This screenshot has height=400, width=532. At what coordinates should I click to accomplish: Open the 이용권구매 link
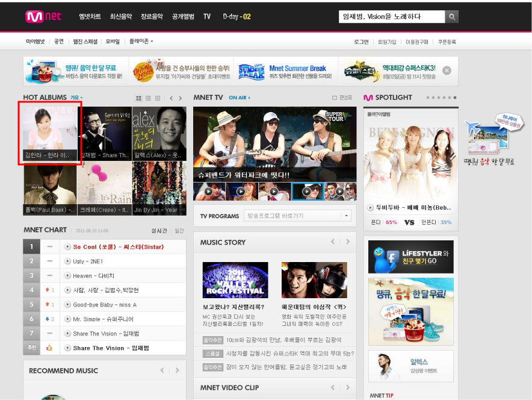click(417, 42)
